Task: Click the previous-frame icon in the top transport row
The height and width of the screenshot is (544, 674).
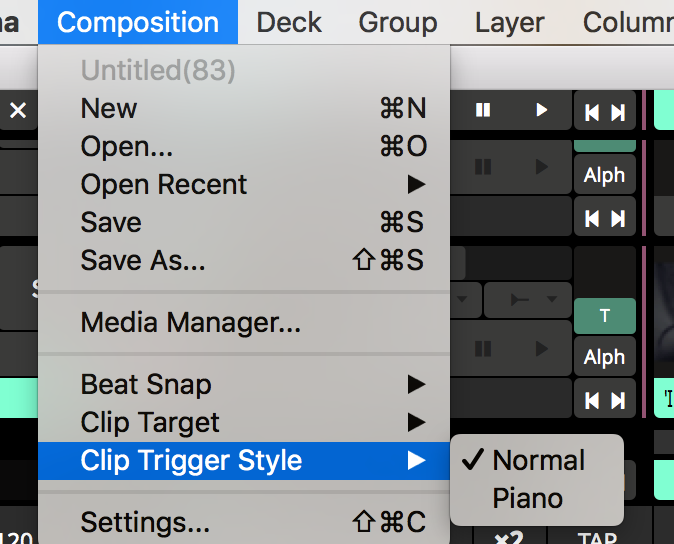Action: [x=591, y=112]
